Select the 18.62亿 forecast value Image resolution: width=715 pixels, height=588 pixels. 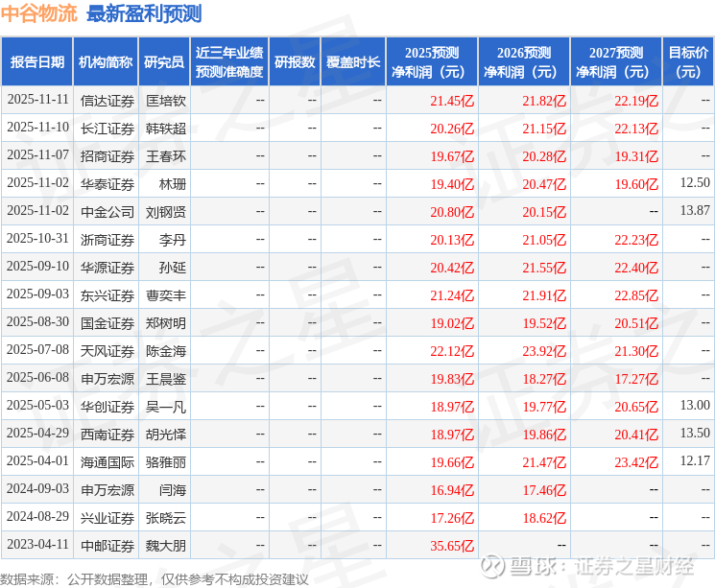pyautogui.click(x=544, y=518)
